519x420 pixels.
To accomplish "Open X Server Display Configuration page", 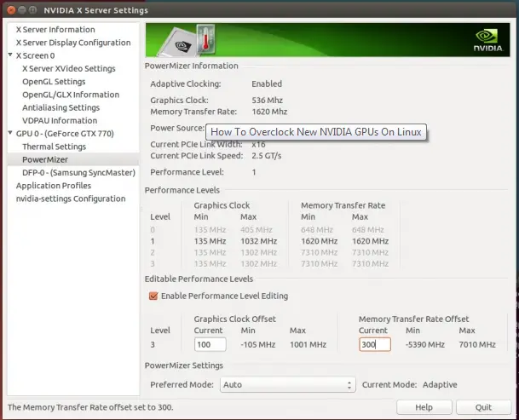I will [73, 43].
